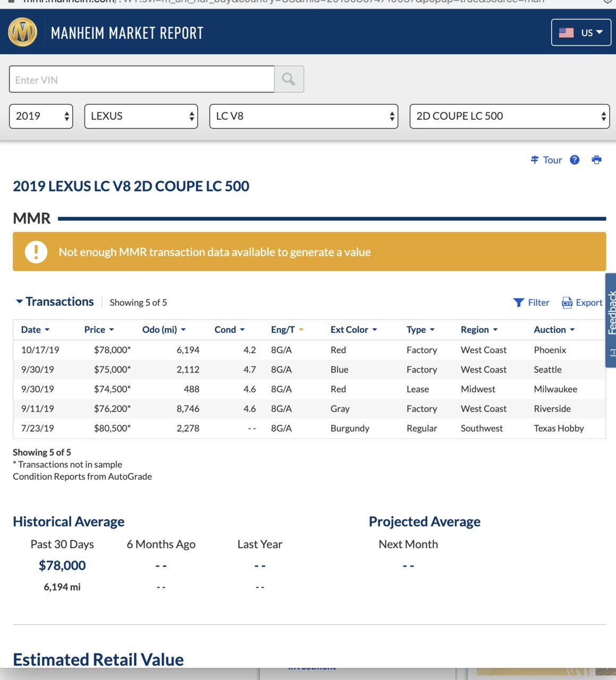616x680 pixels.
Task: Click the Gray color cell
Action: pyautogui.click(x=340, y=409)
